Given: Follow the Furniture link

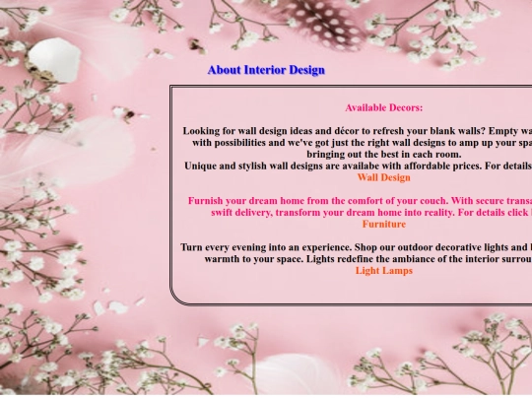Looking at the screenshot, I should pos(384,225).
